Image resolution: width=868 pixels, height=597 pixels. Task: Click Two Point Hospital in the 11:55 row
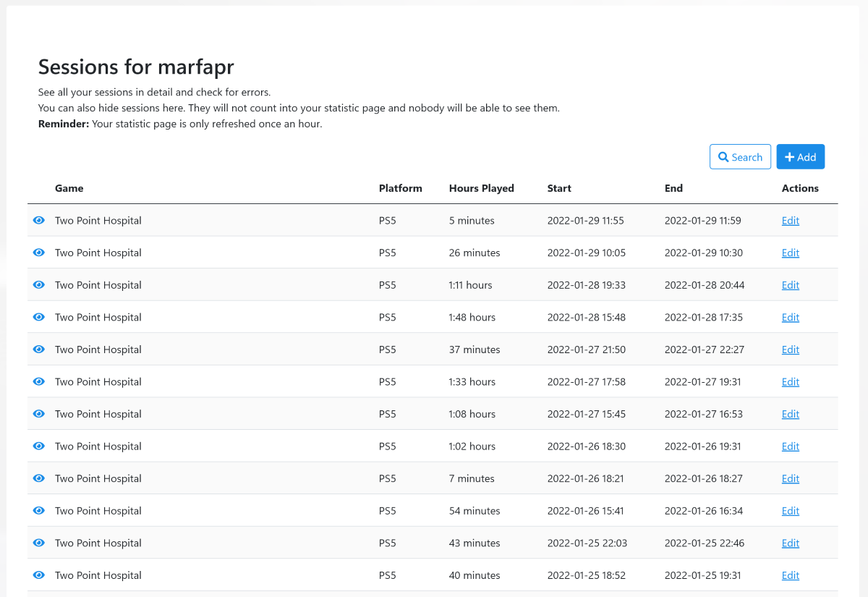click(98, 221)
